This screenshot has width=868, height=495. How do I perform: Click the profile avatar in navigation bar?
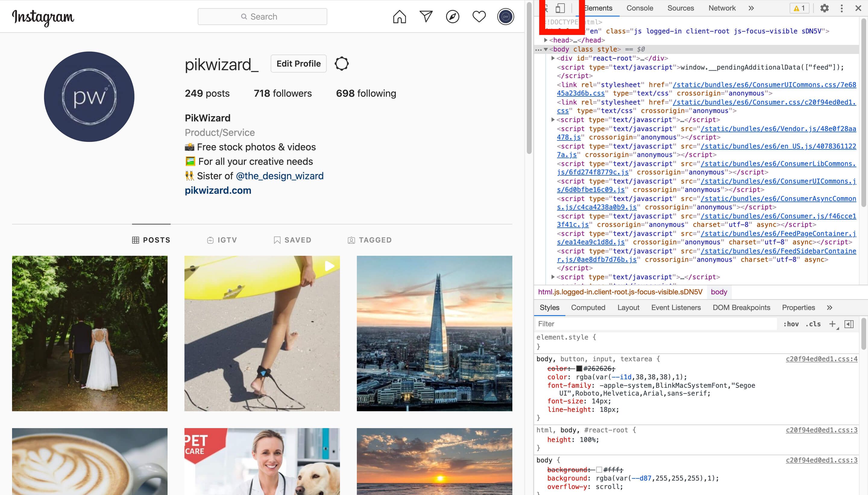[x=505, y=17]
